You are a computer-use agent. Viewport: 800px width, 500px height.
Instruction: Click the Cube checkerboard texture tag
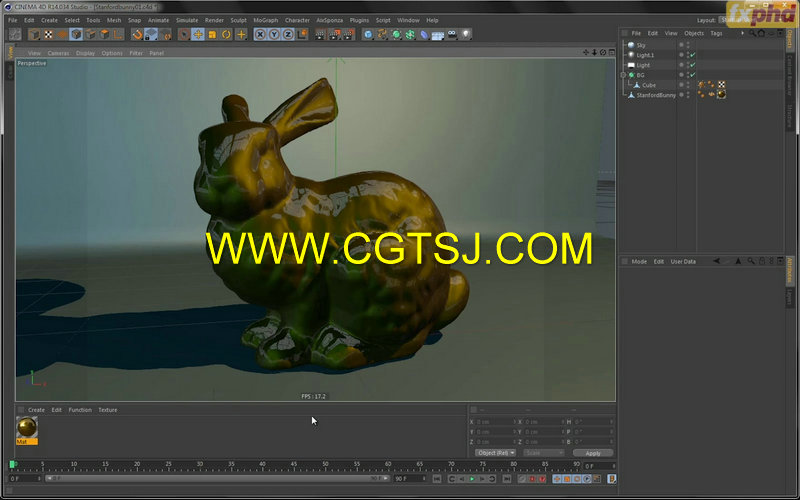(721, 85)
